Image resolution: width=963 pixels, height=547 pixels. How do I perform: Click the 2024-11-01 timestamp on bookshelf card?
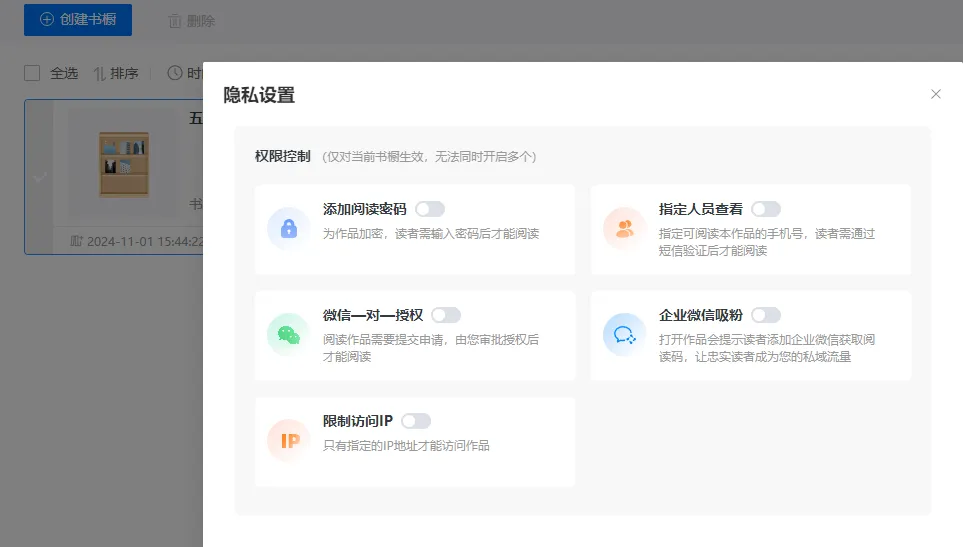click(138, 242)
